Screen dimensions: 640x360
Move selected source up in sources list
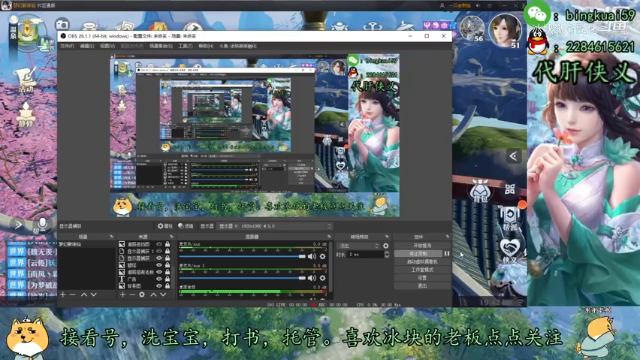click(153, 294)
